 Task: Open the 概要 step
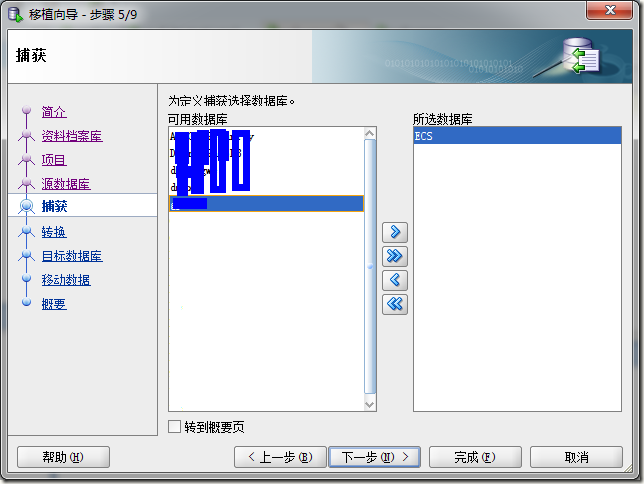[x=54, y=304]
